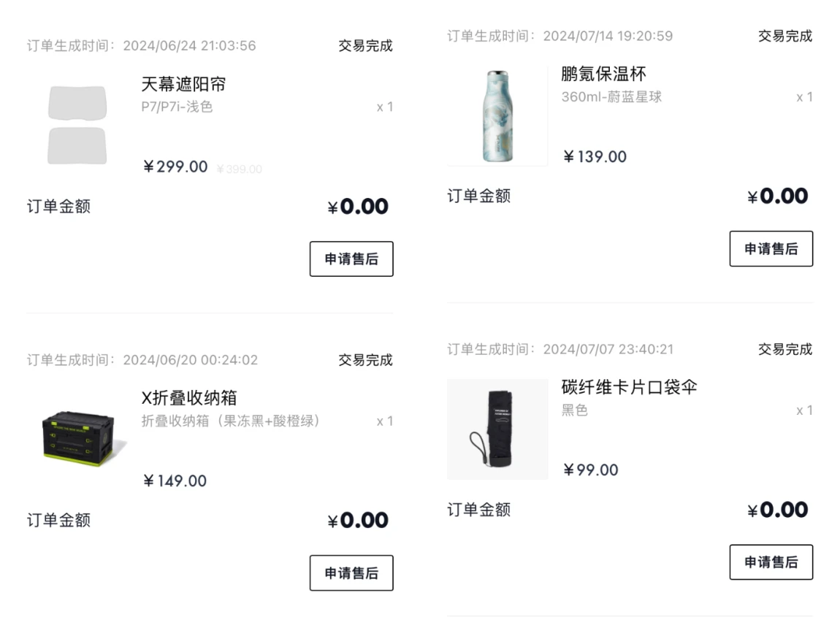840x620 pixels.
Task: Click 交易完成 status on 2024/06/24 order
Action: click(365, 46)
